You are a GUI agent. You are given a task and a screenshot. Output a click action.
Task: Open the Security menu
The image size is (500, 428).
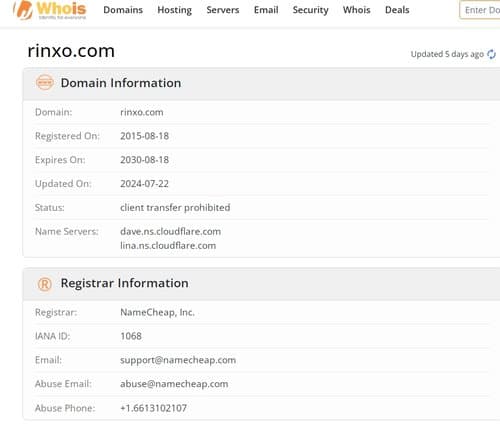click(x=310, y=10)
